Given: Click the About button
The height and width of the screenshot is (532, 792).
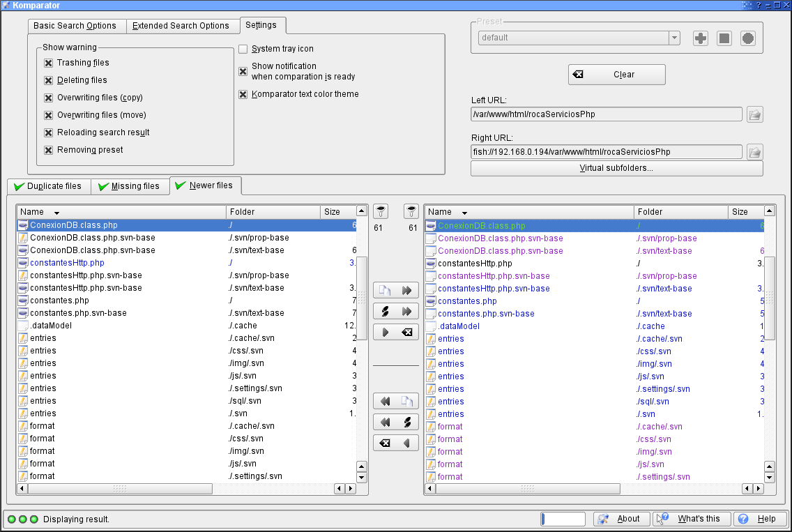Looking at the screenshot, I should pyautogui.click(x=622, y=519).
